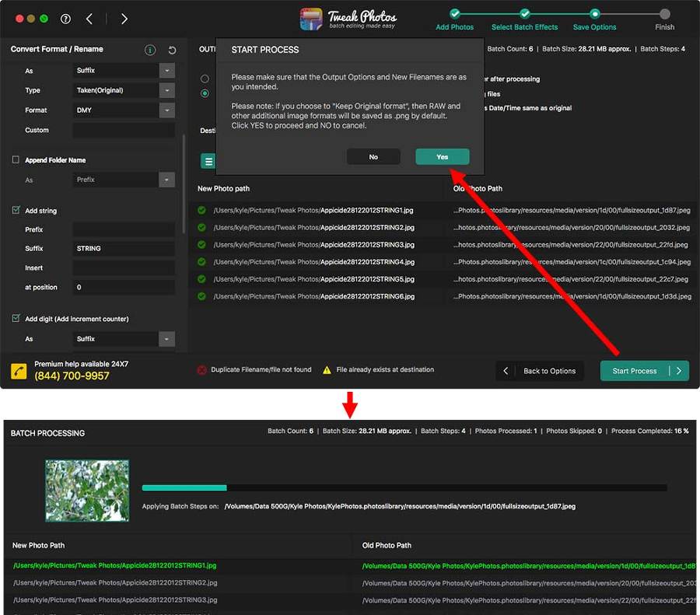
Task: Select the first output radio option
Action: click(x=205, y=79)
